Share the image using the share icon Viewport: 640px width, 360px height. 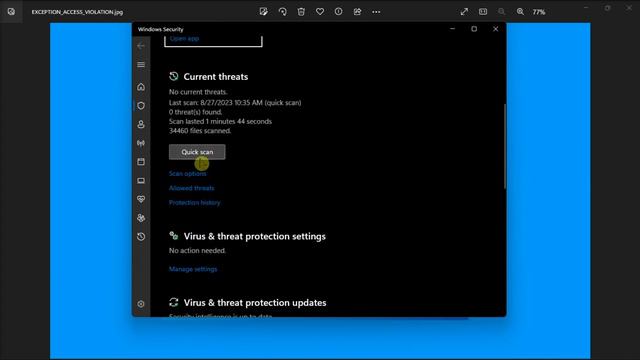coord(357,11)
